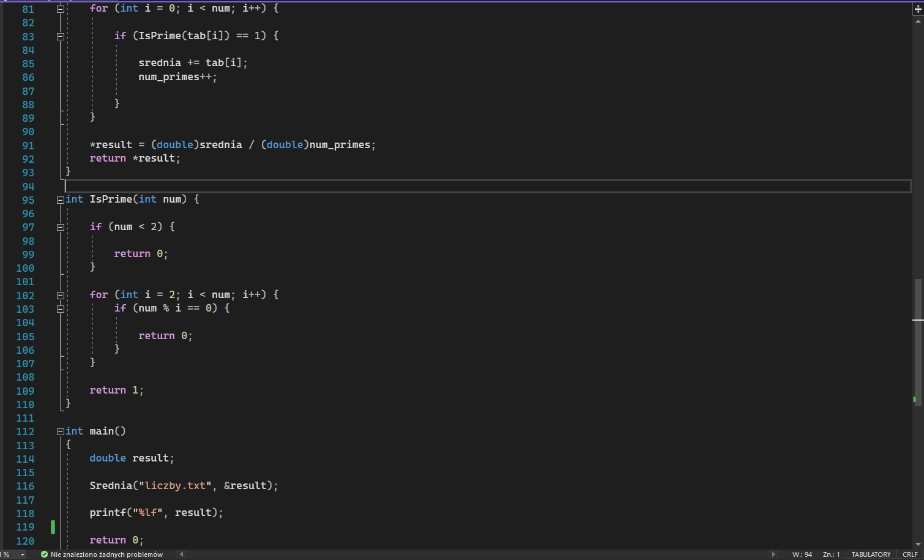Collapse the for loop at line 102
Screen dimensions: 924x560
tap(60, 296)
